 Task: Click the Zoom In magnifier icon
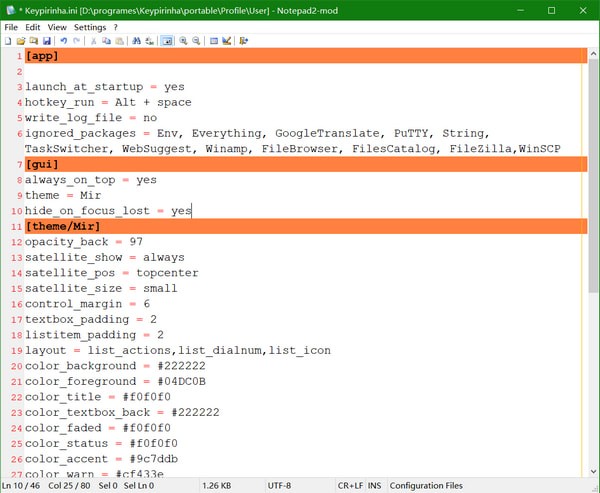pos(184,41)
